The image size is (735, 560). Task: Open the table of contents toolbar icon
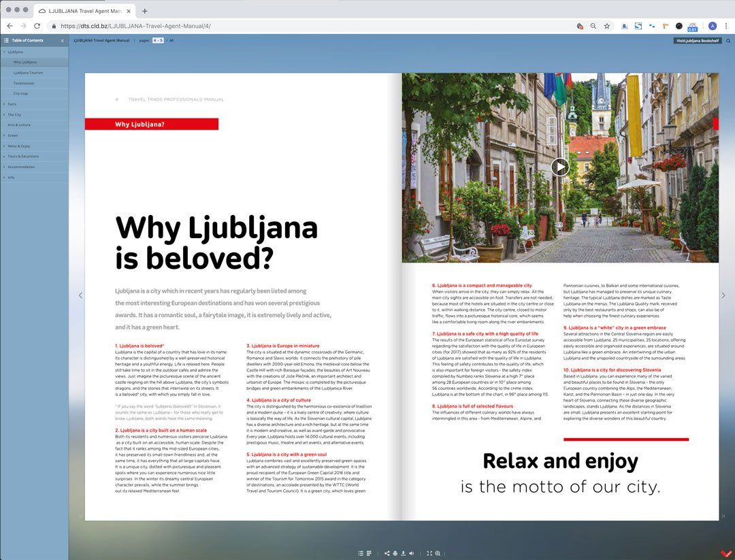click(x=361, y=553)
